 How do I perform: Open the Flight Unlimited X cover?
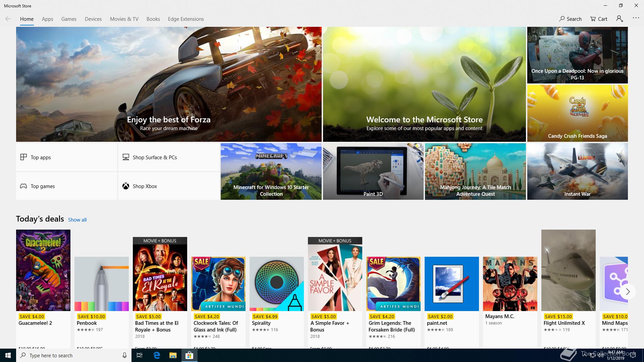(x=569, y=270)
